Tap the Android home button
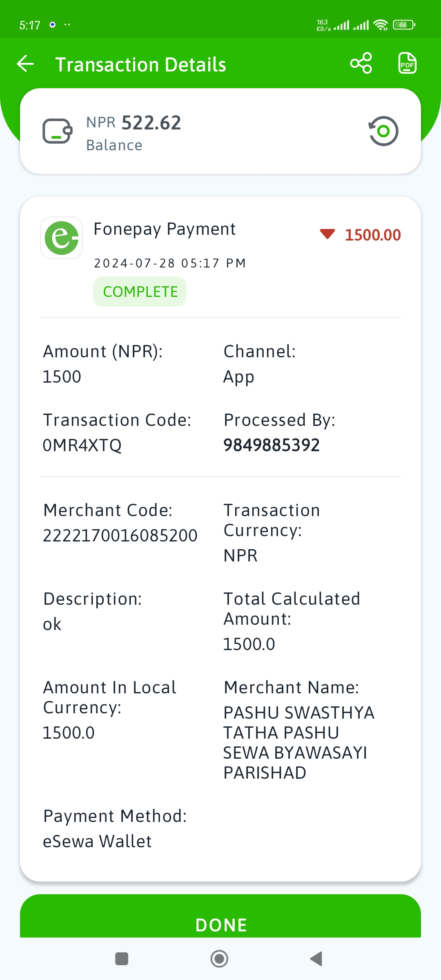 pos(219,958)
